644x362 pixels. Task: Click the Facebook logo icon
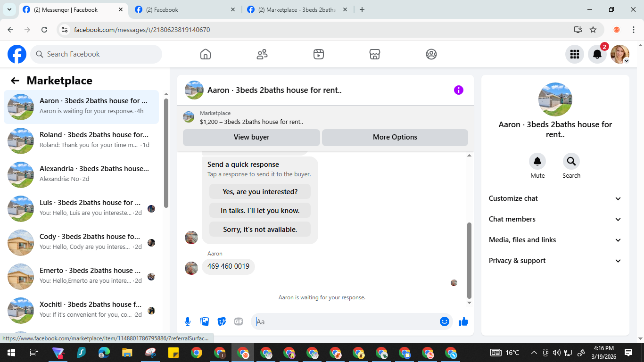[17, 54]
